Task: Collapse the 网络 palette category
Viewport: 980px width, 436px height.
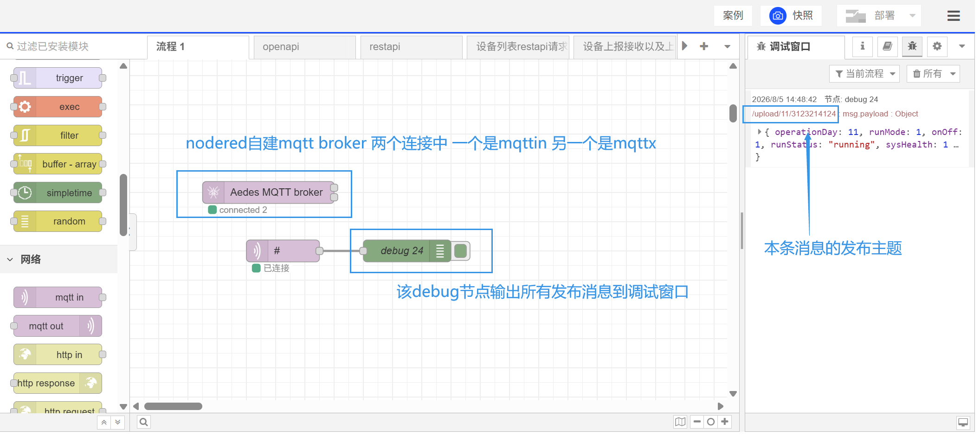Action: [x=58, y=259]
